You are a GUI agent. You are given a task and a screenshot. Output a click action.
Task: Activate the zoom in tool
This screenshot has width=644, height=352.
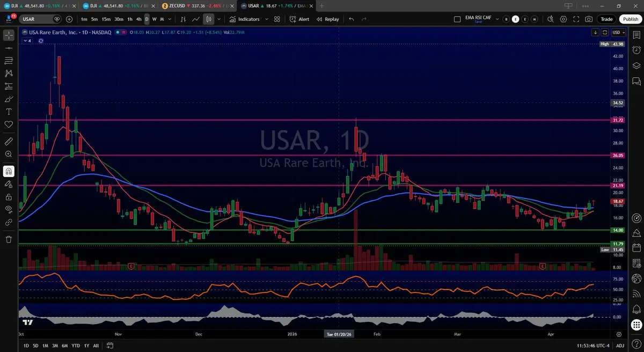pyautogui.click(x=9, y=155)
